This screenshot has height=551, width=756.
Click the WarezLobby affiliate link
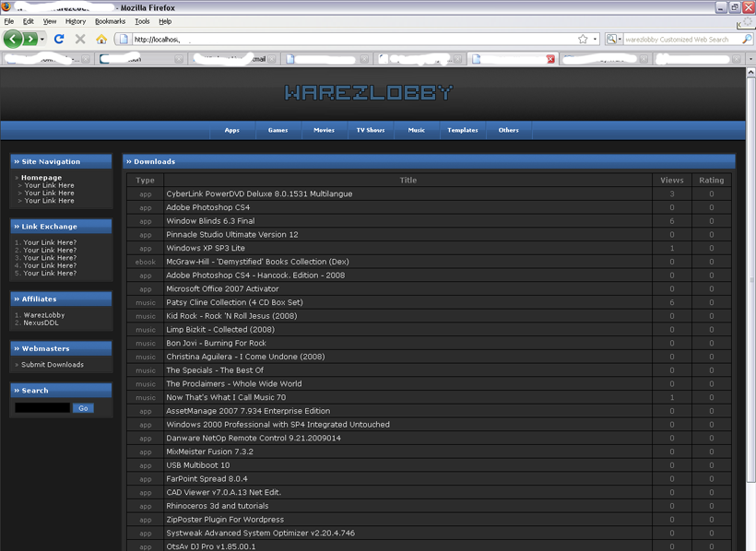pos(44,315)
